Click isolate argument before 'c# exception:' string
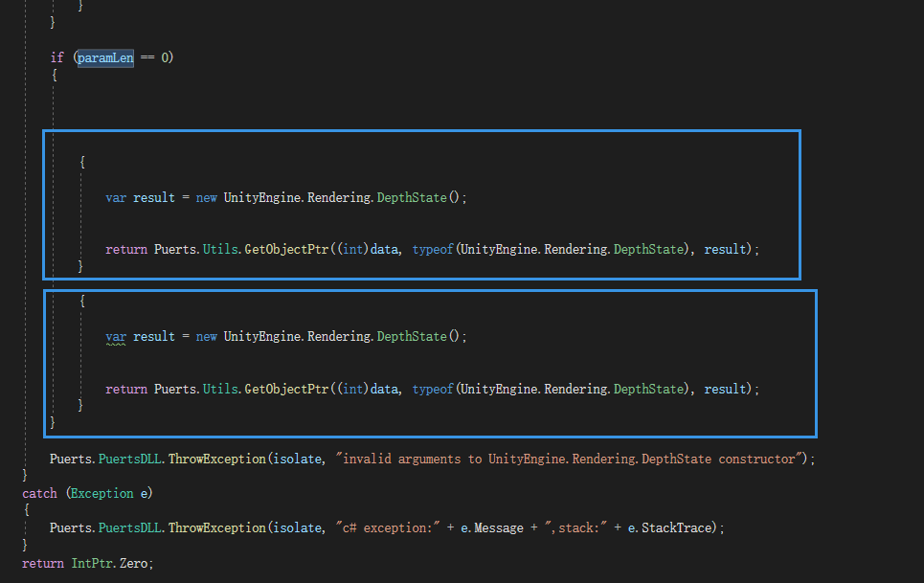The width and height of the screenshot is (924, 583). pos(297,528)
